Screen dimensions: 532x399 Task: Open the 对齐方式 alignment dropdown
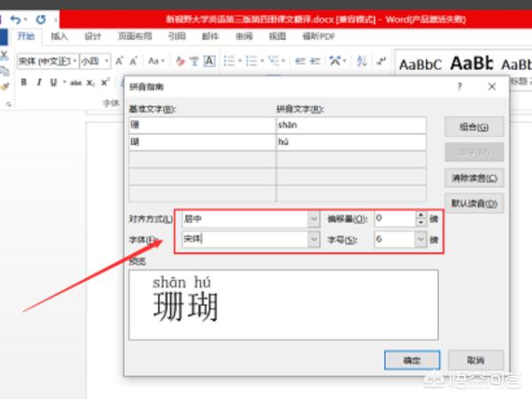click(313, 217)
